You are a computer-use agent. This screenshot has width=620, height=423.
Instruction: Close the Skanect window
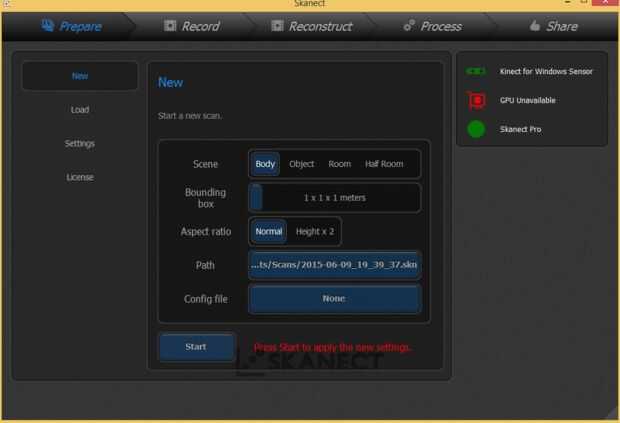click(605, 2)
